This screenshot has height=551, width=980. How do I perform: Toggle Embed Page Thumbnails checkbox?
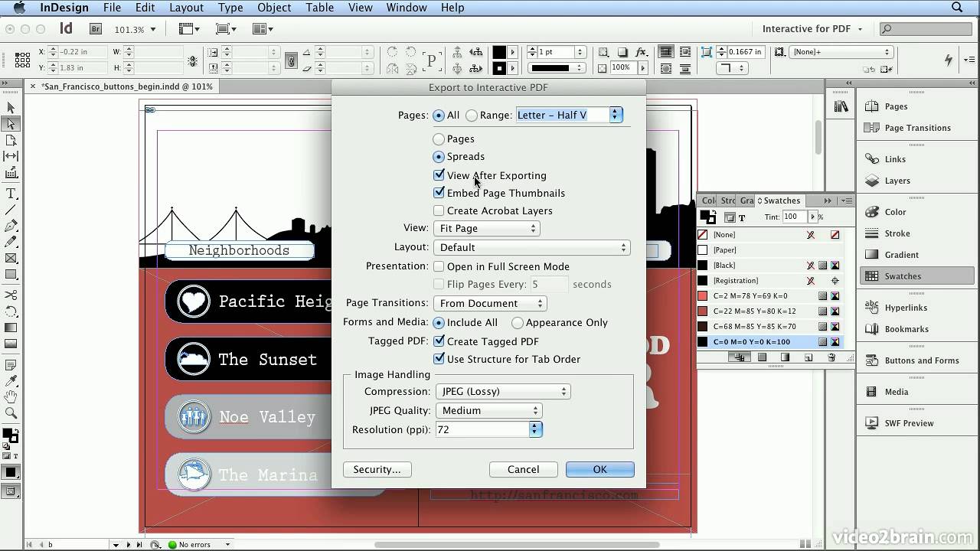439,193
